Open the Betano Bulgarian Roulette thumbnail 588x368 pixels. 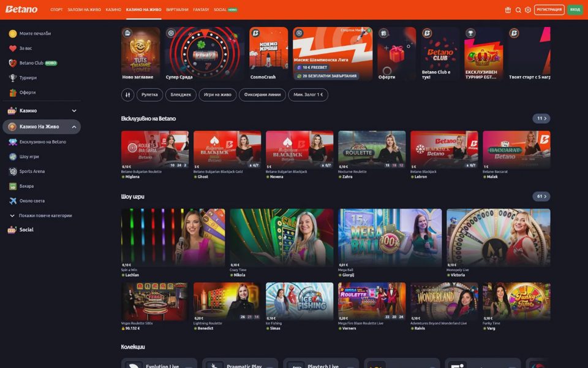point(155,150)
